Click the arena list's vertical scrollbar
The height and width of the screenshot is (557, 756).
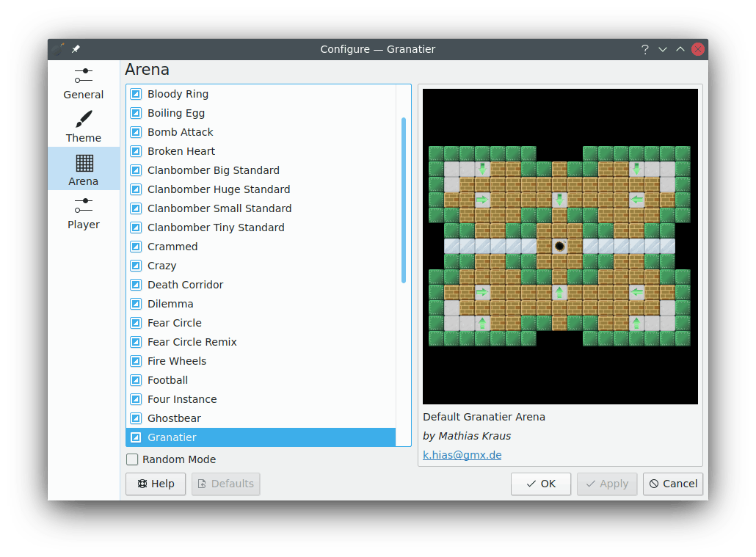[x=404, y=200]
